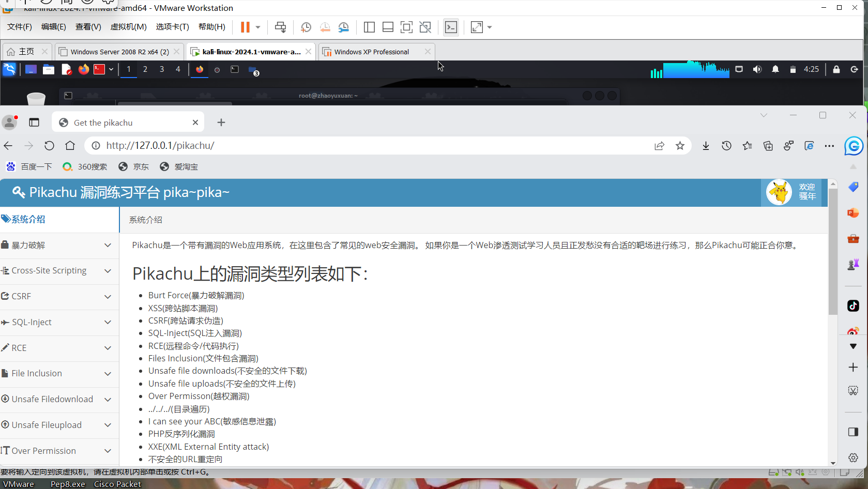Open a new browser tab with plus
The image size is (868, 489).
coord(221,123)
